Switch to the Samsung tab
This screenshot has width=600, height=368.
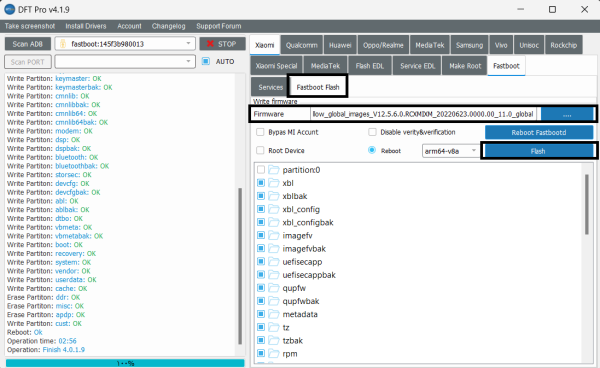coord(469,45)
